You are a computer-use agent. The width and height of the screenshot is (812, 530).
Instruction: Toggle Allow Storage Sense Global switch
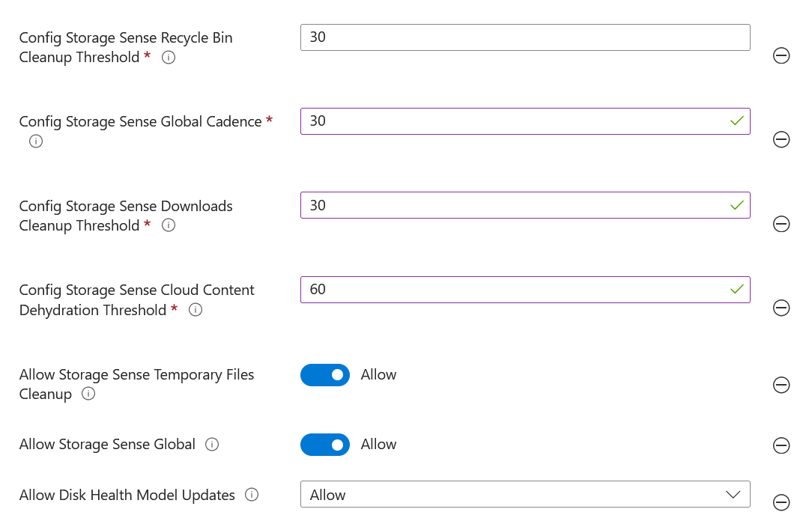(x=325, y=445)
